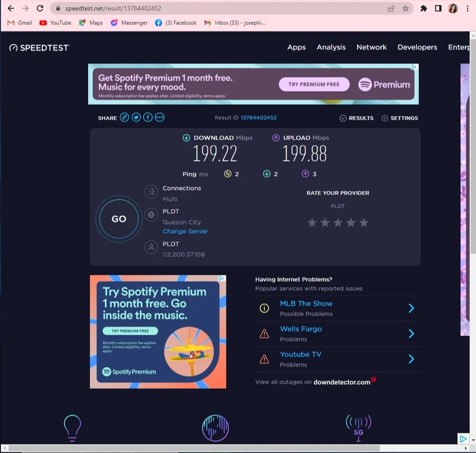Click the browser back arrow
Viewport: 476px width, 453px height.
[11, 9]
